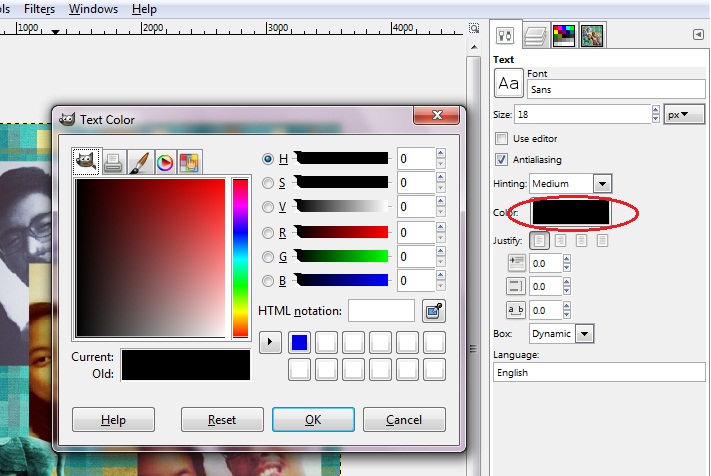Open the Palette selector tab
This screenshot has height=476, width=711.
tap(190, 162)
